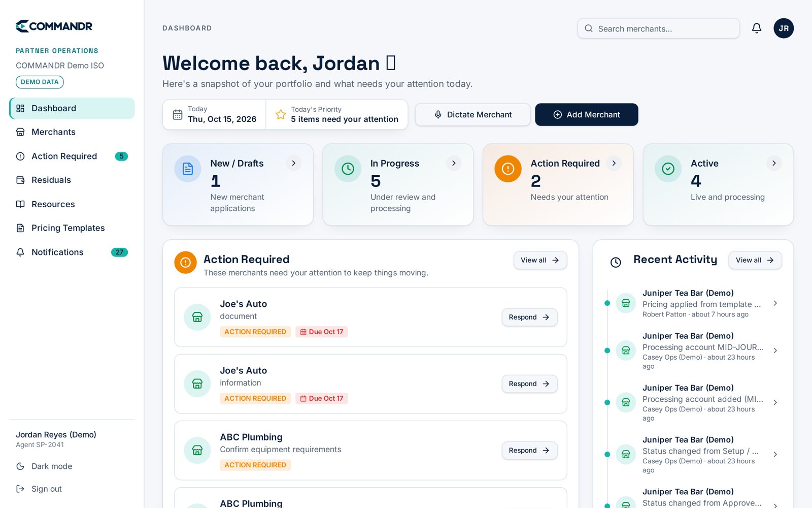The width and height of the screenshot is (812, 508).
Task: Focus the Search merchants field
Action: click(658, 28)
